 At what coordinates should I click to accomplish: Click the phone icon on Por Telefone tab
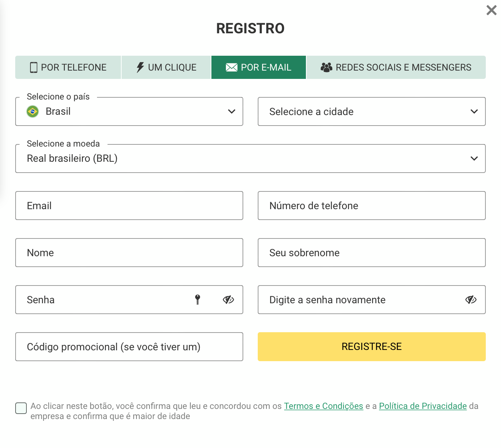click(x=34, y=67)
